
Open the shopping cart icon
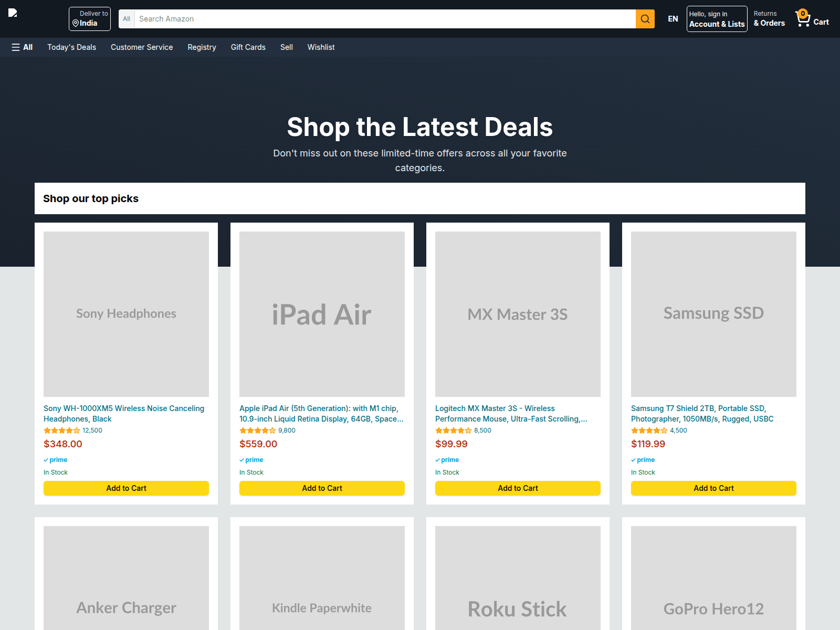[x=802, y=18]
